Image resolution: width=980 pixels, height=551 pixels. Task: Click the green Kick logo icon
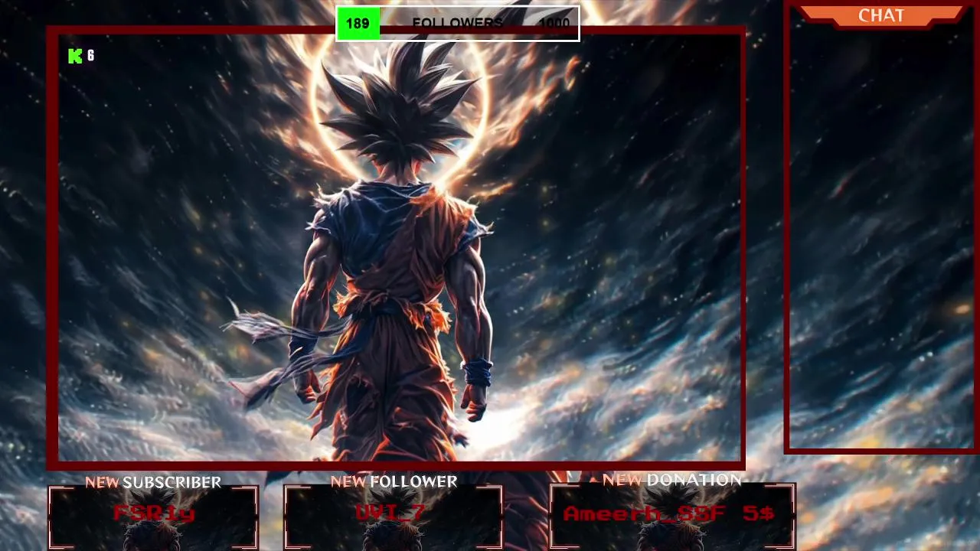(x=75, y=56)
